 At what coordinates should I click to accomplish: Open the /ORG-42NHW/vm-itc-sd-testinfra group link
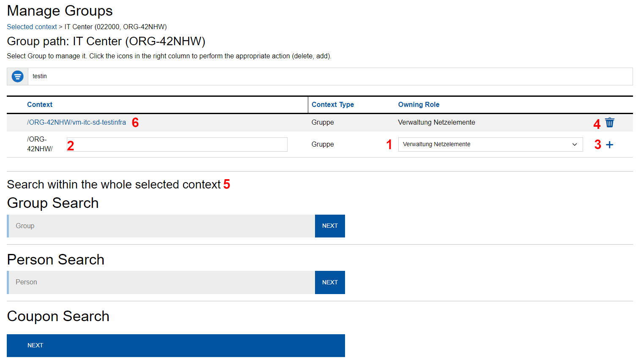(77, 123)
